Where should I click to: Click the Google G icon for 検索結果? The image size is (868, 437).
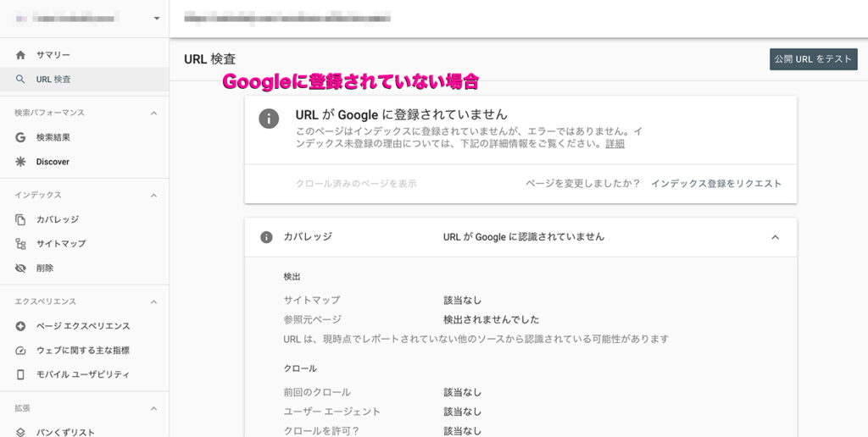pos(20,137)
